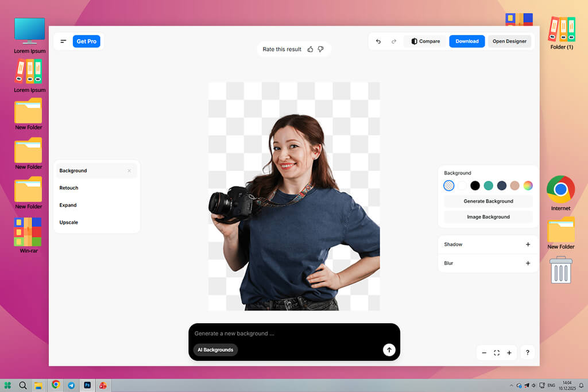588x392 pixels.
Task: Choose the transparent background swatch
Action: [449, 185]
